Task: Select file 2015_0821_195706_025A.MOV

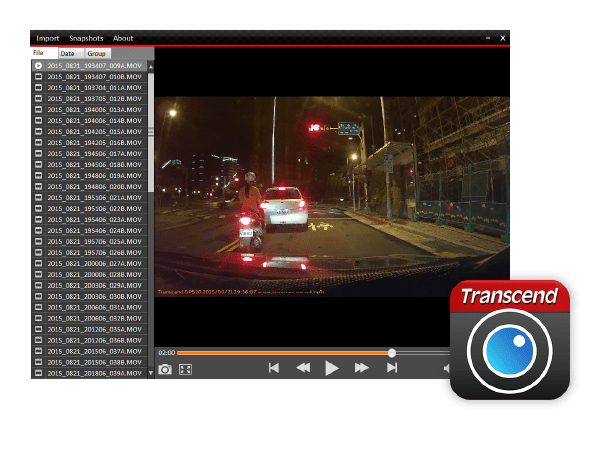Action: (90, 241)
